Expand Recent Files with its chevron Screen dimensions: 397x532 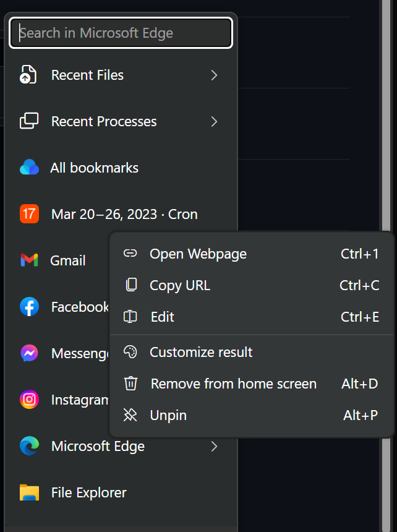coord(214,75)
